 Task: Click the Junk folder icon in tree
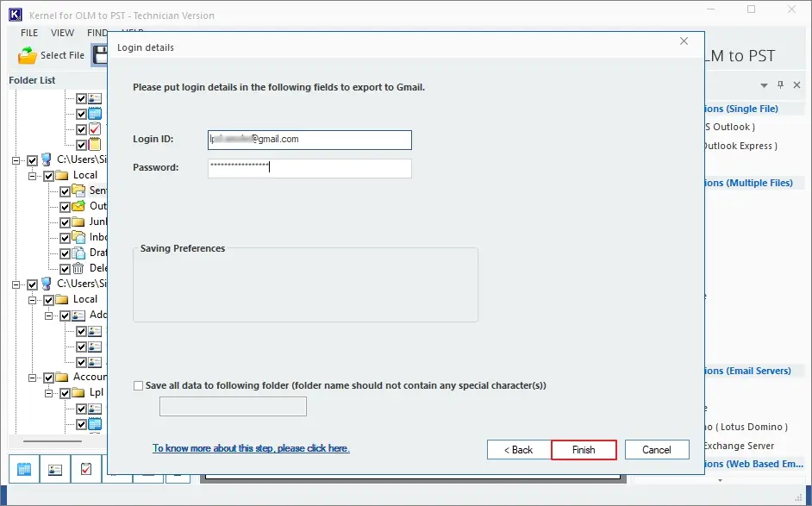pos(78,222)
